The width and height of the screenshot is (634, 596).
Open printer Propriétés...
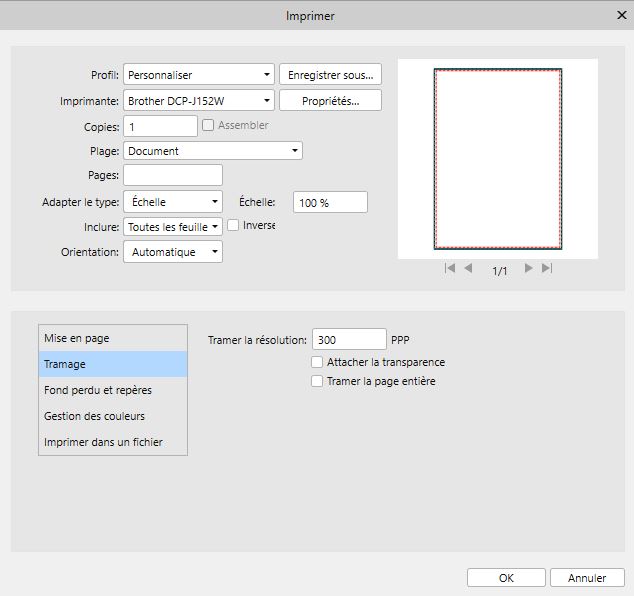pyautogui.click(x=330, y=101)
